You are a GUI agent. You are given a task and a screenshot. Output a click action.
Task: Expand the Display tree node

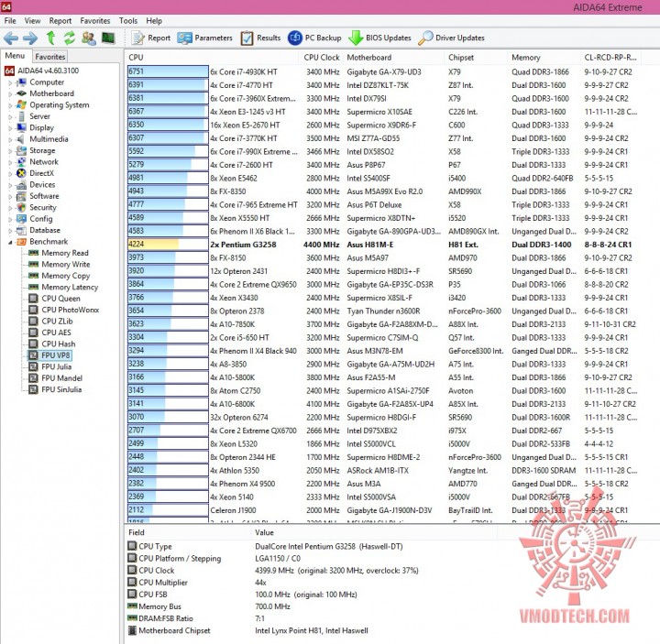pos(10,128)
